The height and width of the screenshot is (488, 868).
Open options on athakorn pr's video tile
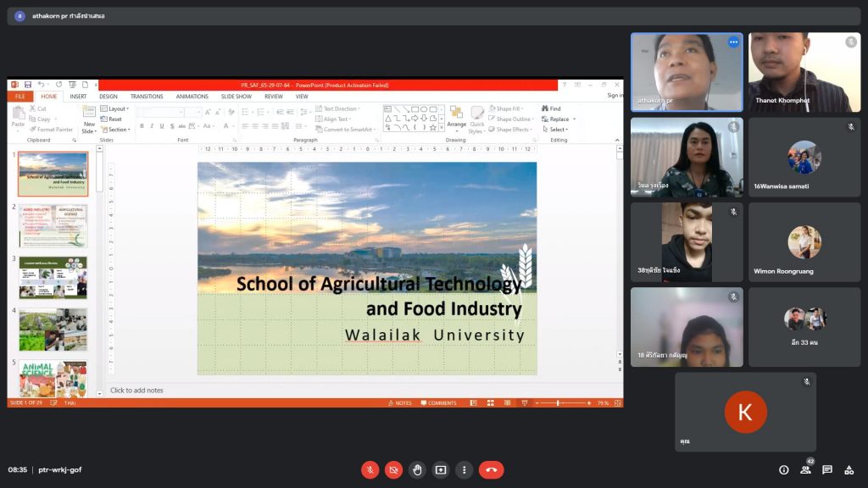[x=733, y=42]
